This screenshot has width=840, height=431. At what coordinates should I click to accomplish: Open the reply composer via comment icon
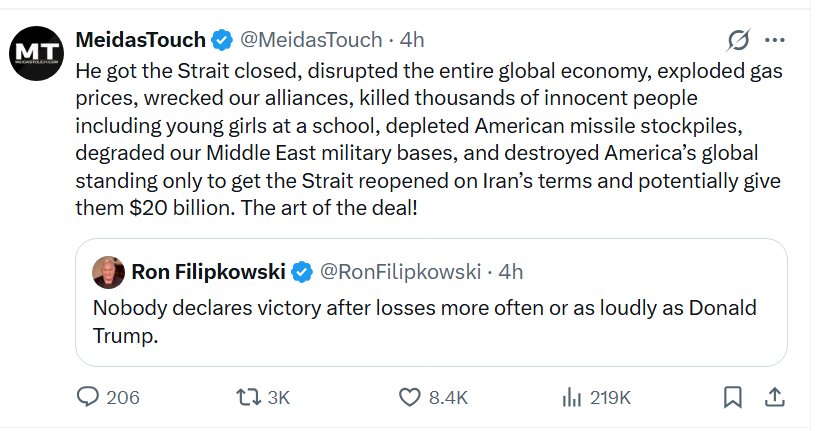point(87,397)
